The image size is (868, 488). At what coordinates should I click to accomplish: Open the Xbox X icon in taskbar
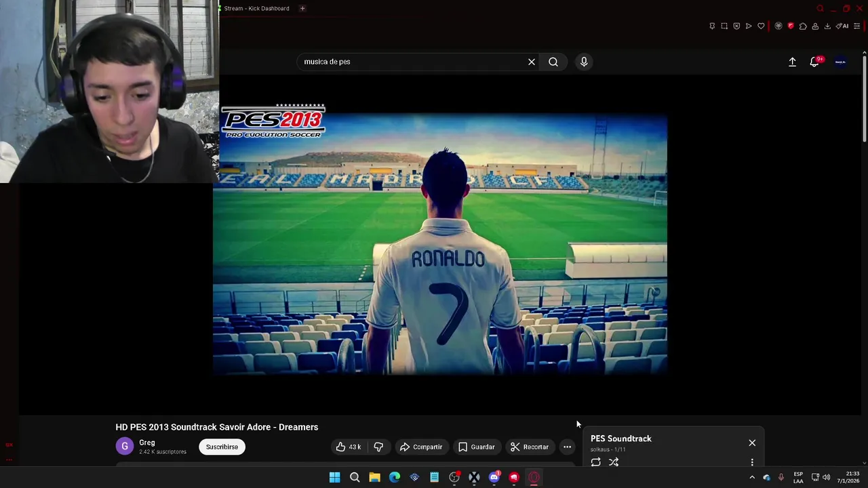pyautogui.click(x=474, y=477)
